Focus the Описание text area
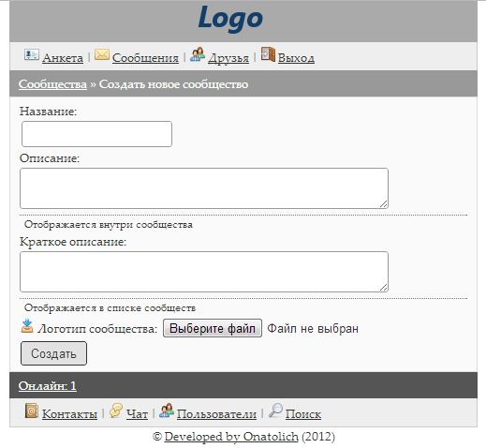Image resolution: width=486 pixels, height=448 pixels. pos(204,188)
